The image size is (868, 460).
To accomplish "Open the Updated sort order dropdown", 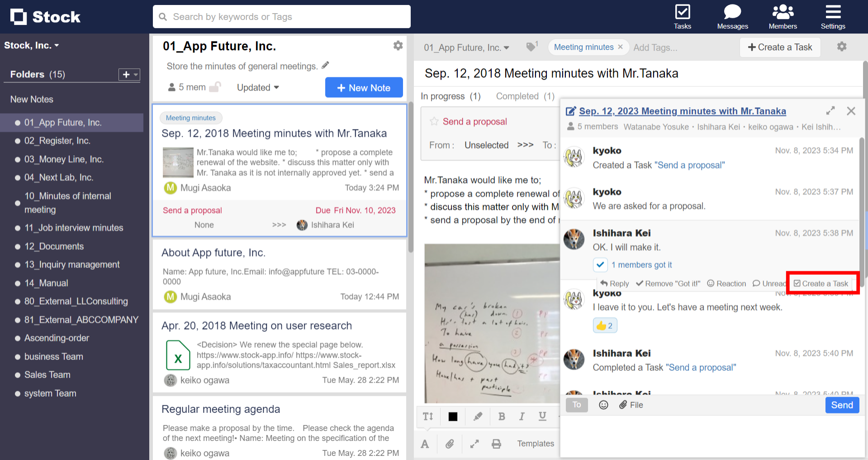I will click(257, 87).
